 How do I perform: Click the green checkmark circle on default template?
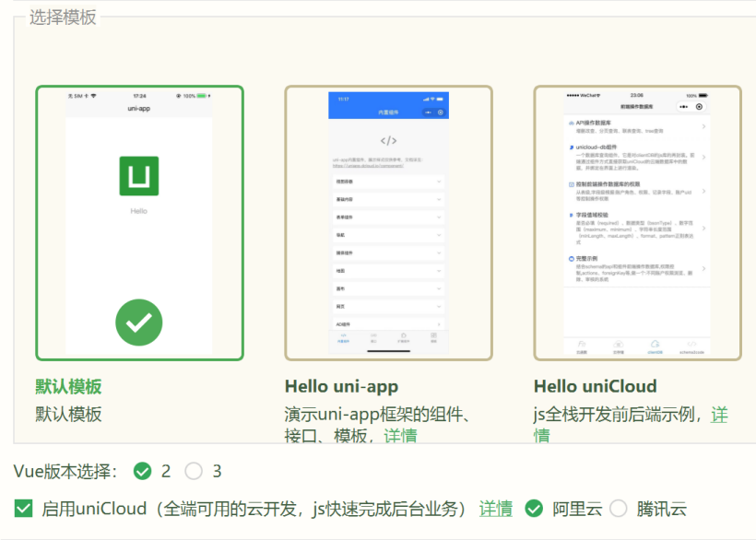[139, 322]
